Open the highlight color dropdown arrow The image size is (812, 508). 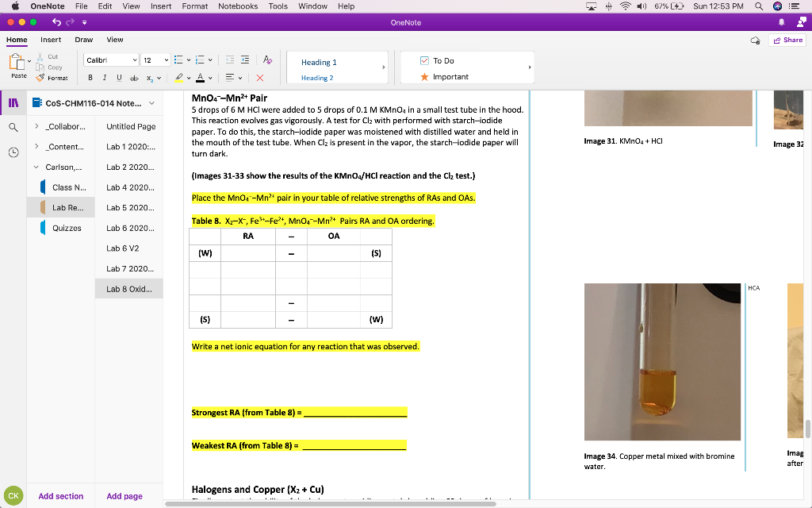click(189, 79)
